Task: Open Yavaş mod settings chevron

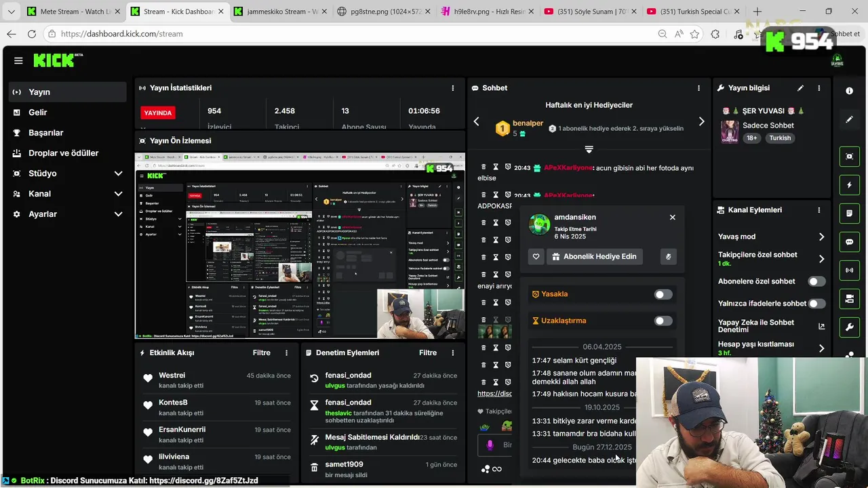Action: pos(821,237)
